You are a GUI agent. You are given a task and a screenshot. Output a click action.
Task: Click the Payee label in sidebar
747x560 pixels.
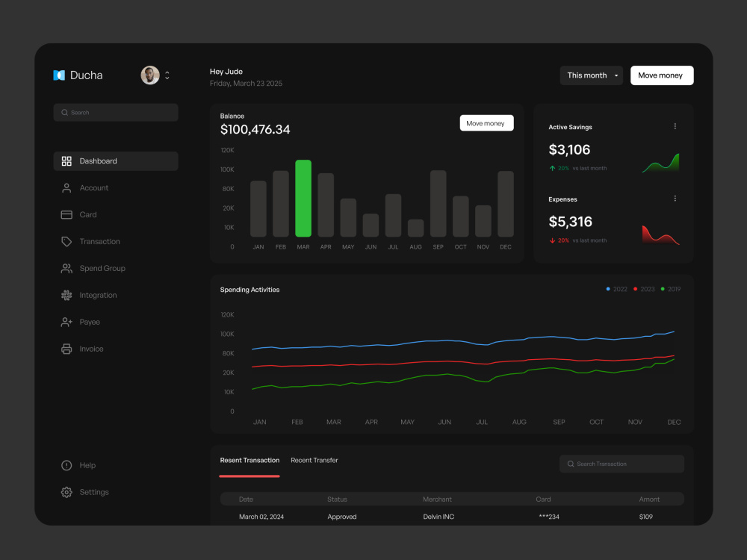[90, 323]
